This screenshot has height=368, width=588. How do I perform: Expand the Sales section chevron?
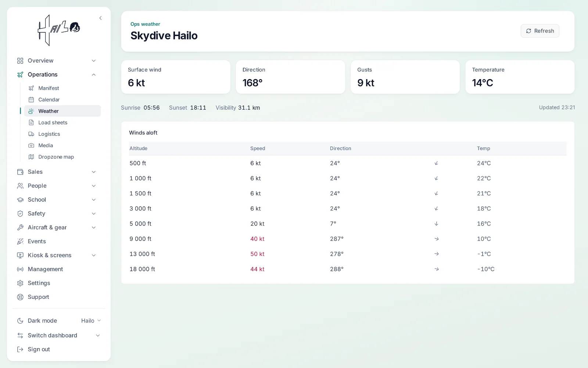click(x=94, y=172)
